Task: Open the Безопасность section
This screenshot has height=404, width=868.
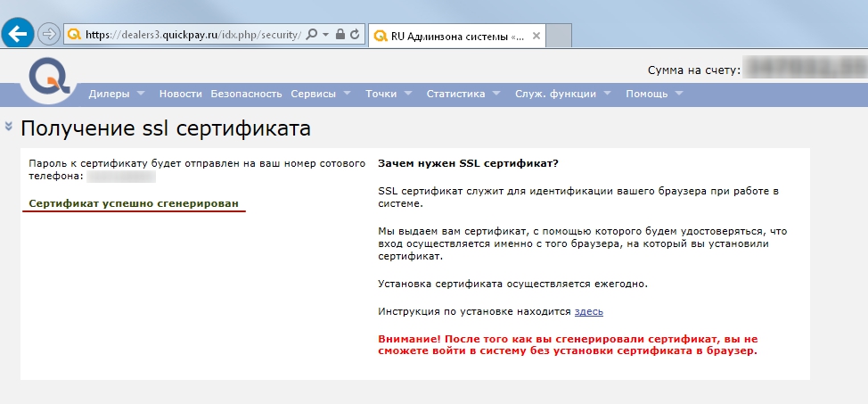Action: point(246,94)
